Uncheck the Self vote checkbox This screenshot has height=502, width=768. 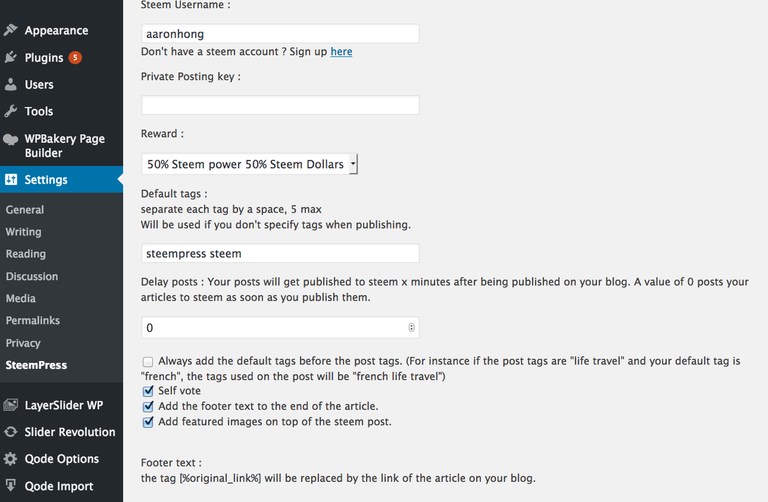148,391
